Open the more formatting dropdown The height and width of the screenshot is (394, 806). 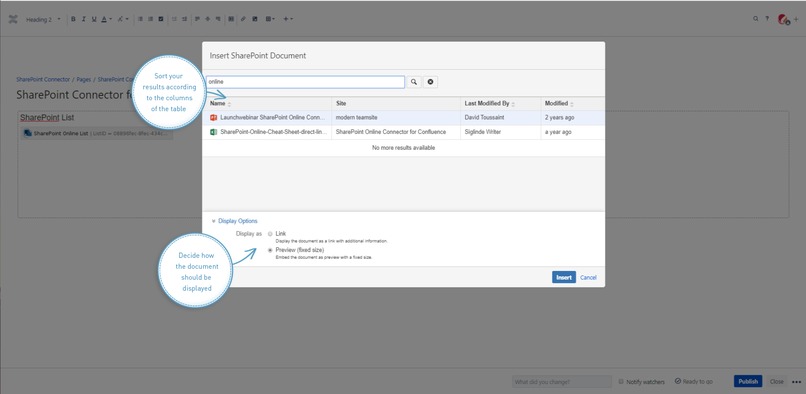[x=122, y=19]
